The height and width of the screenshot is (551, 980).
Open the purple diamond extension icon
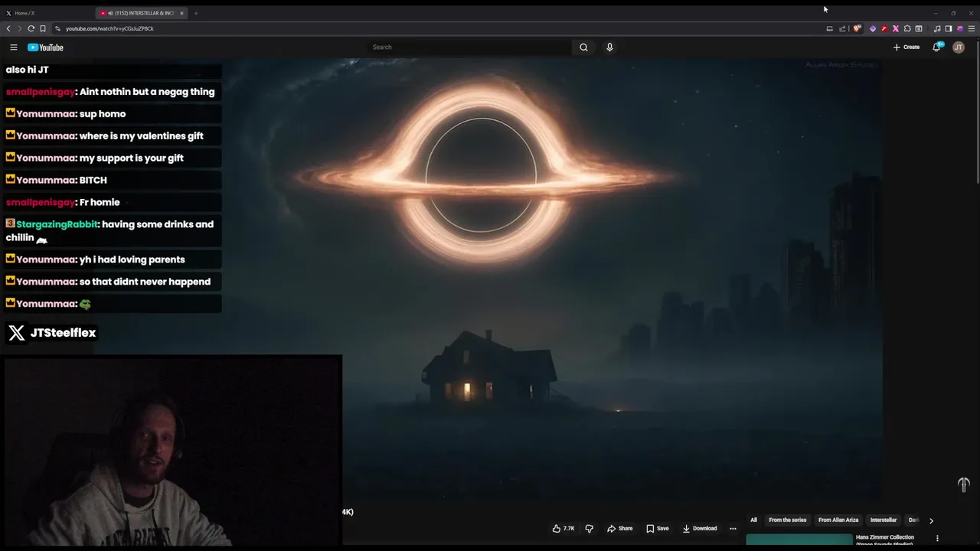pos(873,28)
